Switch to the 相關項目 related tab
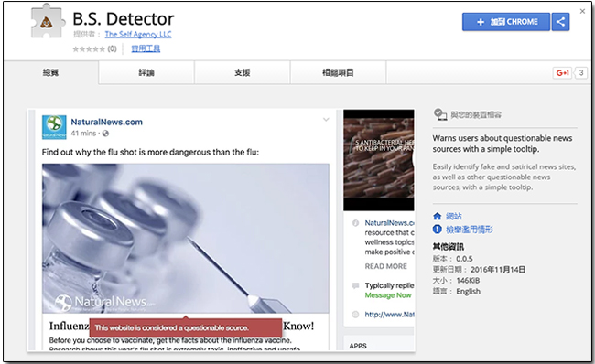595x364 pixels. pyautogui.click(x=338, y=72)
